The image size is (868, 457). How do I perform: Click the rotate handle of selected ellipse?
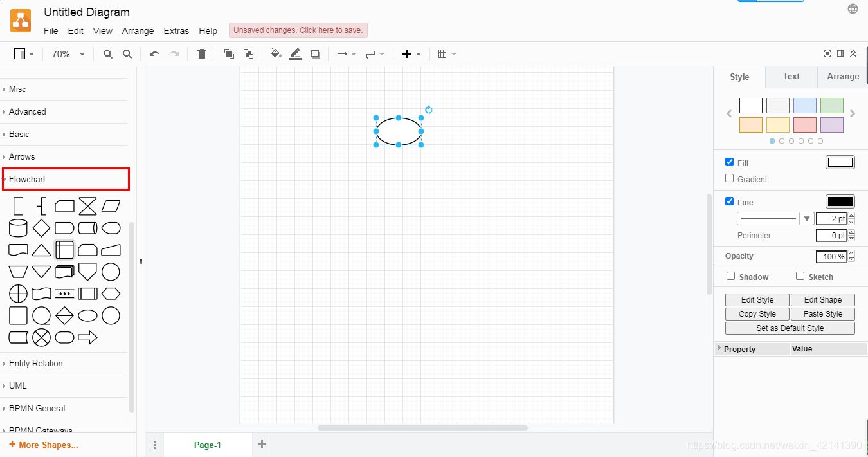[x=429, y=110]
